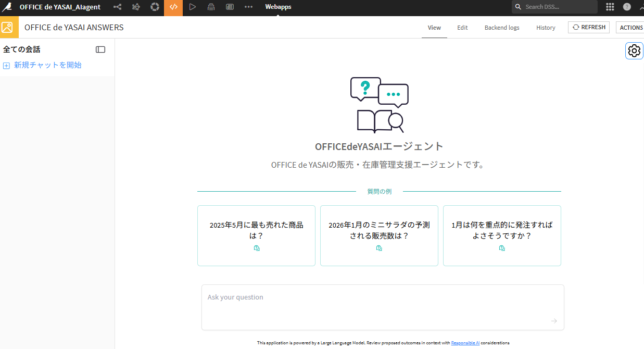This screenshot has height=349, width=644.
Task: Click the 全ての会話 heading
Action: pos(22,49)
